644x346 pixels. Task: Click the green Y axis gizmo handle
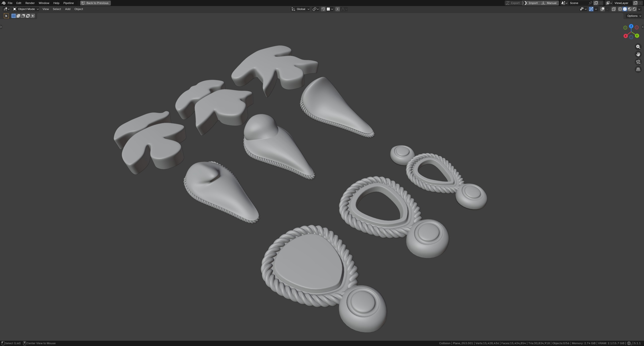coord(637,36)
